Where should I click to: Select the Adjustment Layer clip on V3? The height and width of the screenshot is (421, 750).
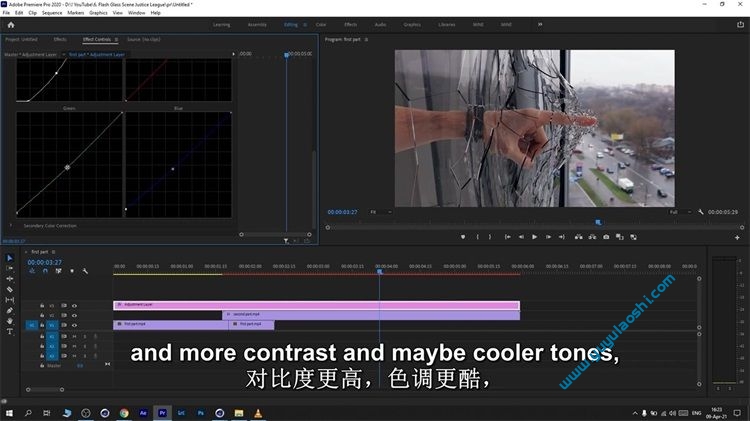[x=316, y=305]
